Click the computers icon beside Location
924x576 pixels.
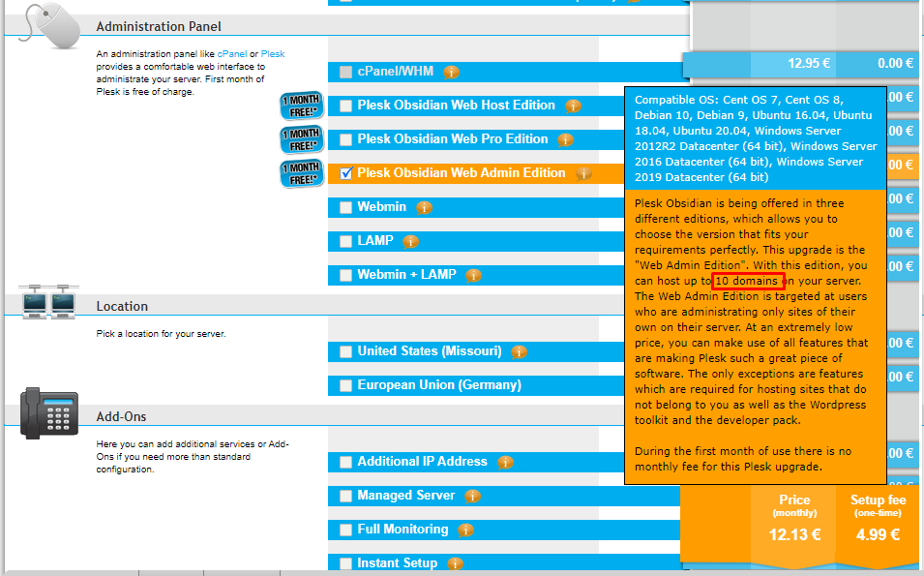49,301
